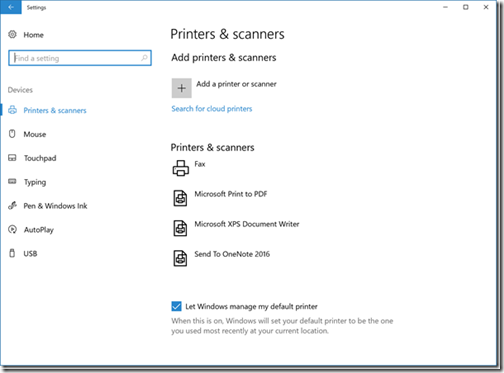Click the Printers & scanners sidebar icon
The height and width of the screenshot is (373, 504).
tap(12, 110)
